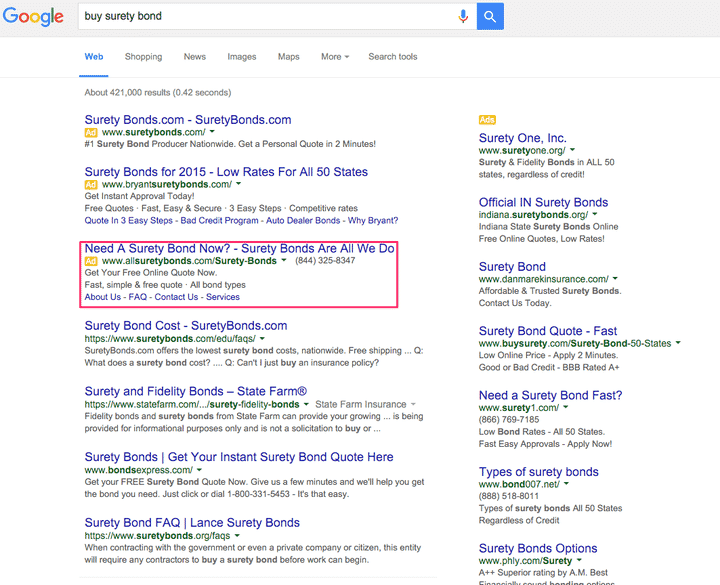Open the Maps tab
This screenshot has width=720, height=585.
288,56
